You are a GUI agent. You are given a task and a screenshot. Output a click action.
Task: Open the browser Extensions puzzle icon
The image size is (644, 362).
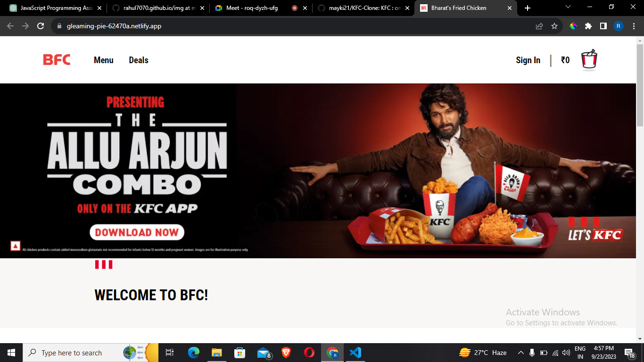tap(588, 26)
